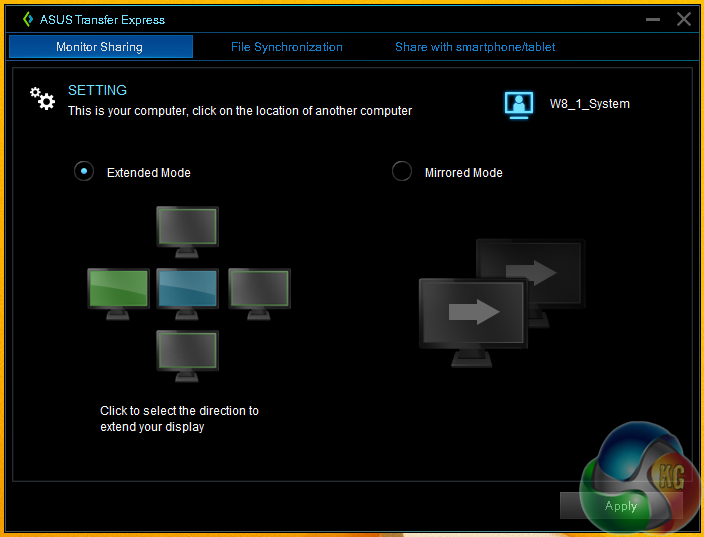Click the W8_1_System computer icon

[x=519, y=105]
